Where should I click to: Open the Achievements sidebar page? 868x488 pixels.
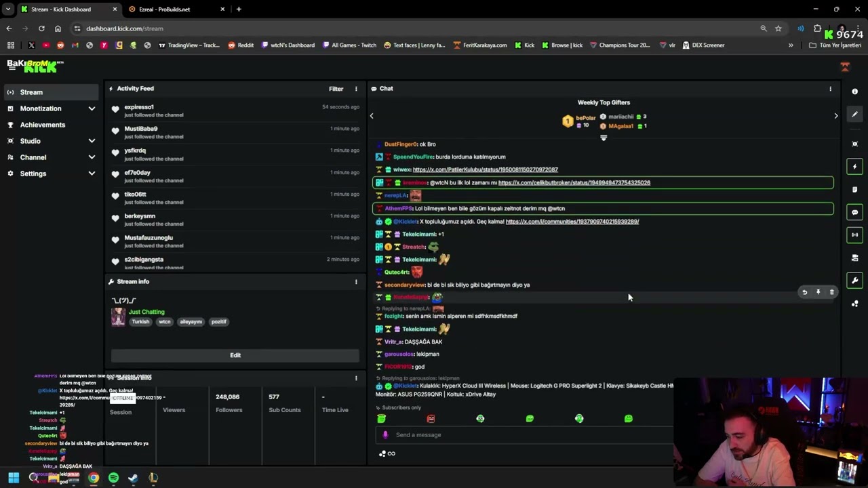pos(43,125)
